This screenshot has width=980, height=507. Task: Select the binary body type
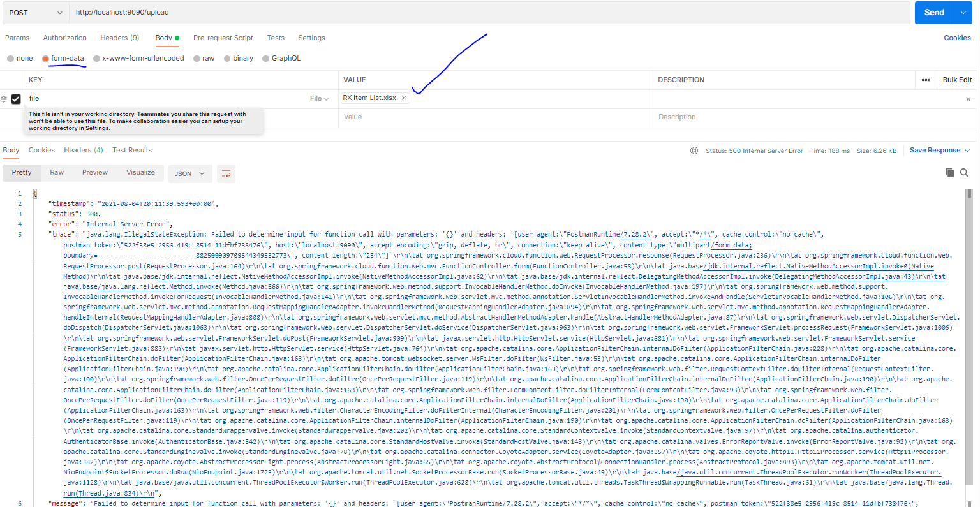click(x=239, y=58)
